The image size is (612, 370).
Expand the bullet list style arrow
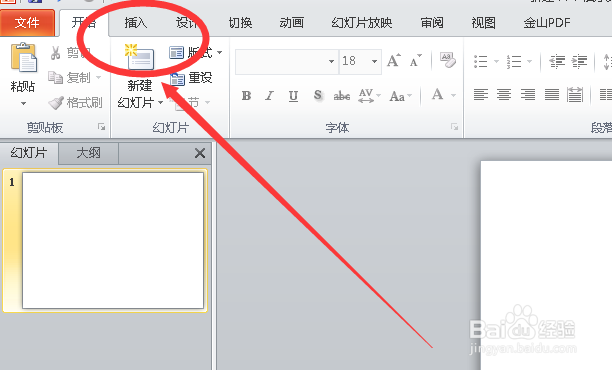coord(496,61)
